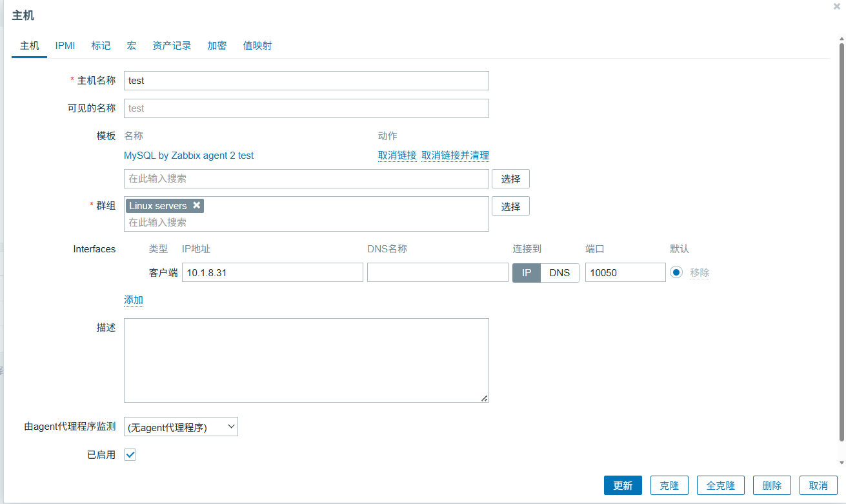Toggle the 已启用 checkbox
The width and height of the screenshot is (846, 504).
click(x=130, y=455)
